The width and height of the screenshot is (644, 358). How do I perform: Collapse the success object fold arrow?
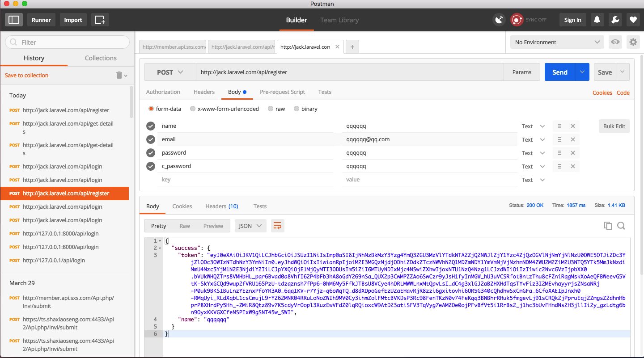tap(160, 248)
